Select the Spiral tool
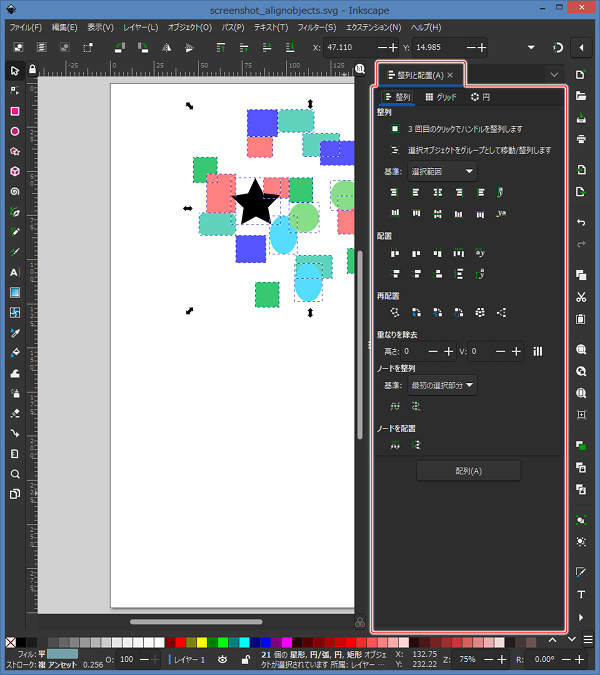The width and height of the screenshot is (600, 675). (x=14, y=191)
